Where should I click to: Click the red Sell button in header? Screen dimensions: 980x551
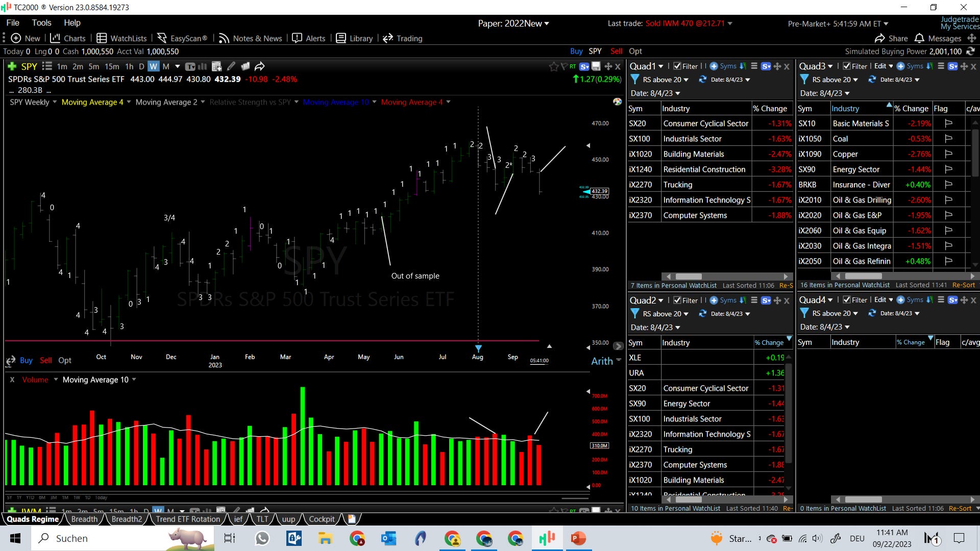click(617, 51)
